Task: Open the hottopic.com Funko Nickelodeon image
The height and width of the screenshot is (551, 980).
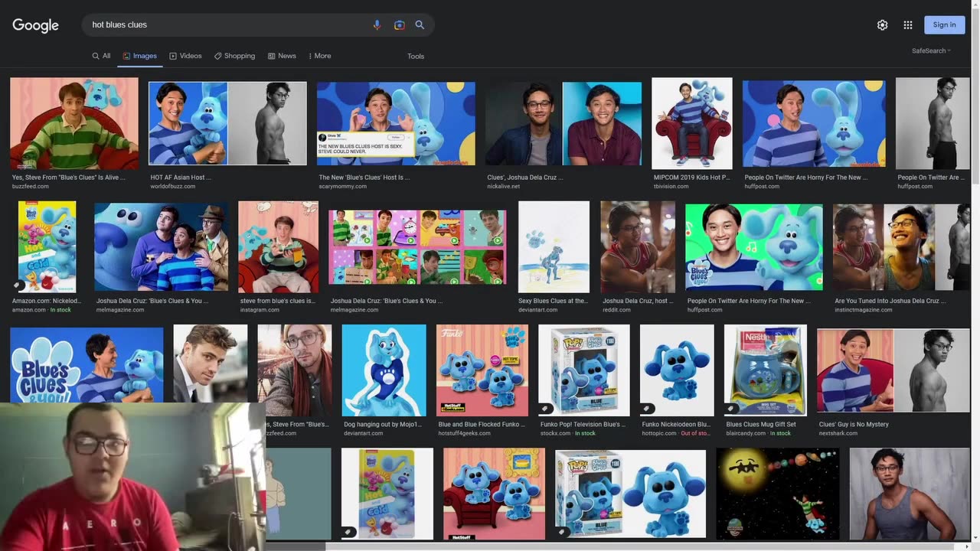Action: tap(677, 370)
